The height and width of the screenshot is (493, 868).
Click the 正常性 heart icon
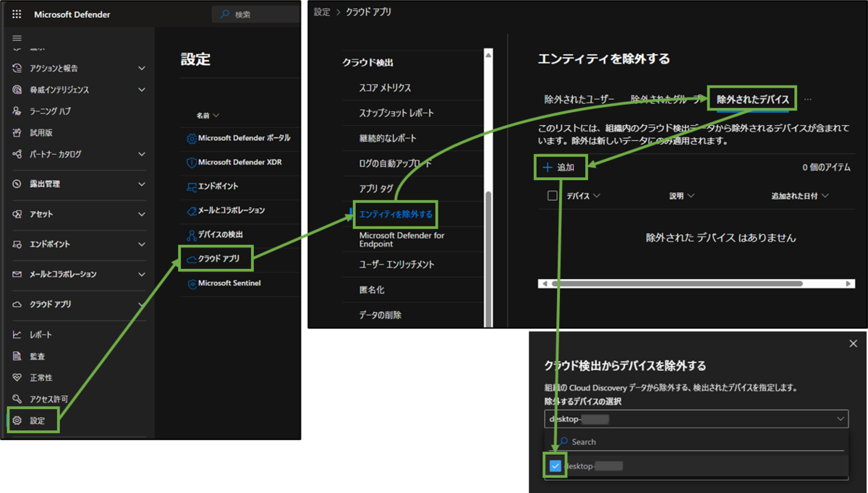tap(17, 378)
